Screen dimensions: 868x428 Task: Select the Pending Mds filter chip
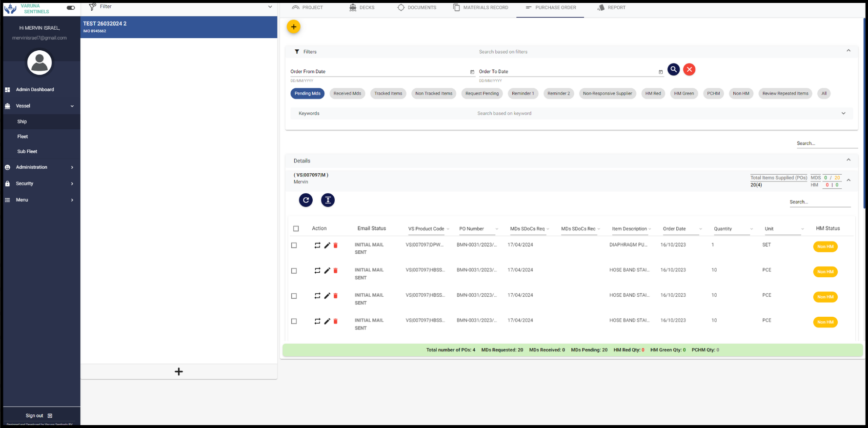pos(307,94)
